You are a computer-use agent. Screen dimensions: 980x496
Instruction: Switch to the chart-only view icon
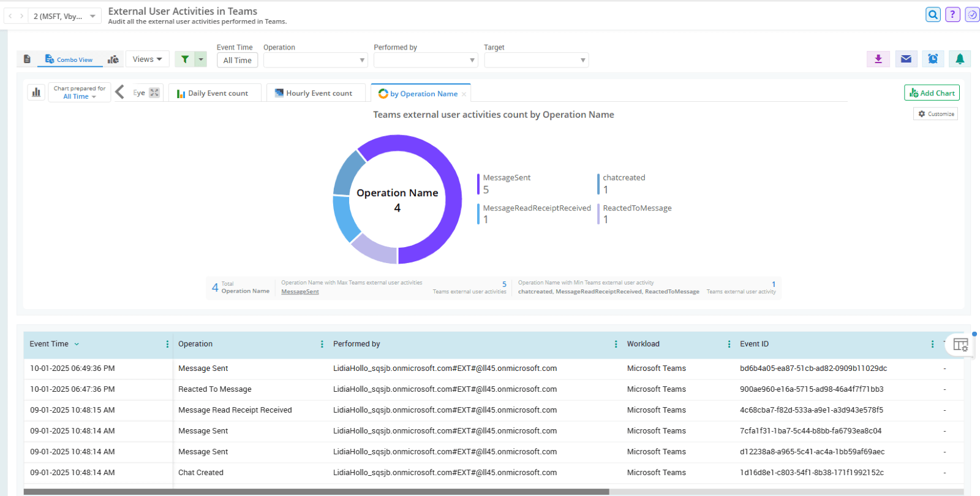tap(113, 59)
